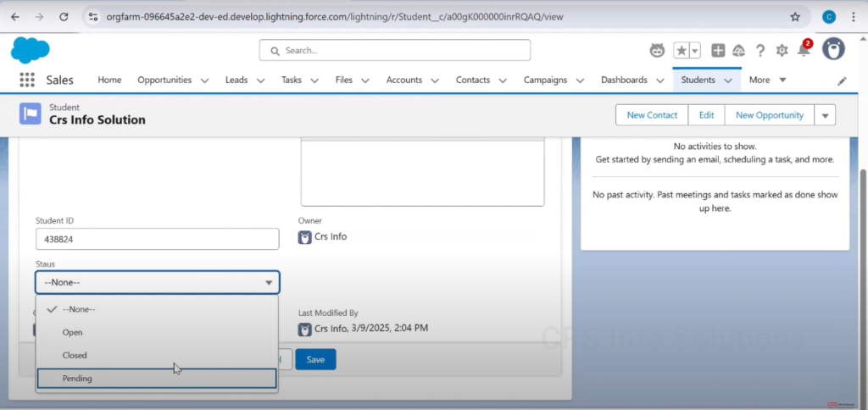Open the notifications bell

[x=803, y=51]
